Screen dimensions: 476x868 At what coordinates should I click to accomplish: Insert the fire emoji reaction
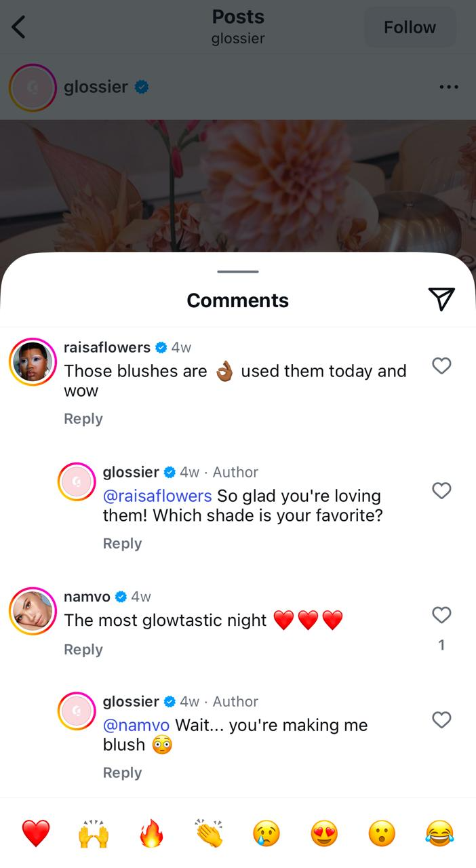point(151,833)
